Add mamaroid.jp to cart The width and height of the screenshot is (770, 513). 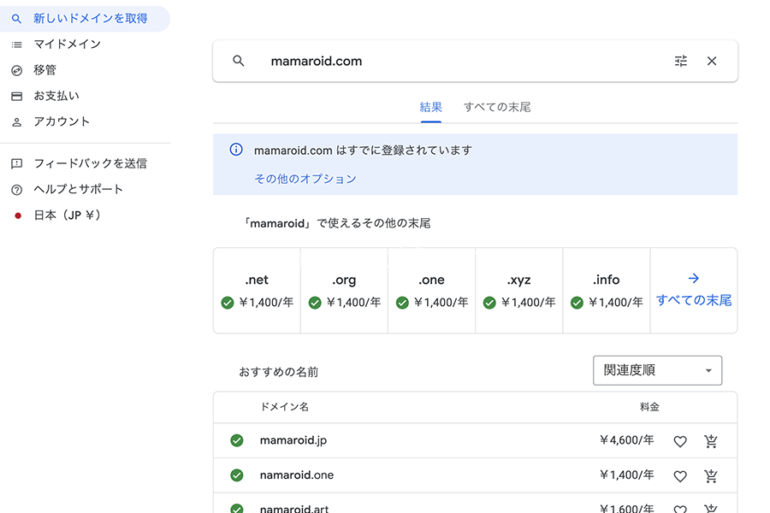[x=711, y=441]
